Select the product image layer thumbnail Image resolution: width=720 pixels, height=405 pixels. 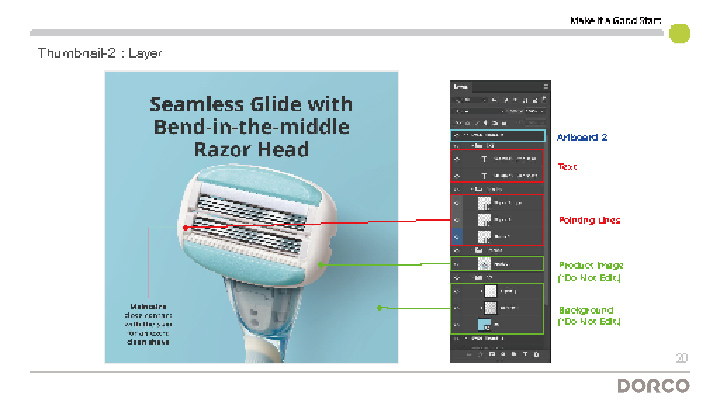tap(484, 264)
